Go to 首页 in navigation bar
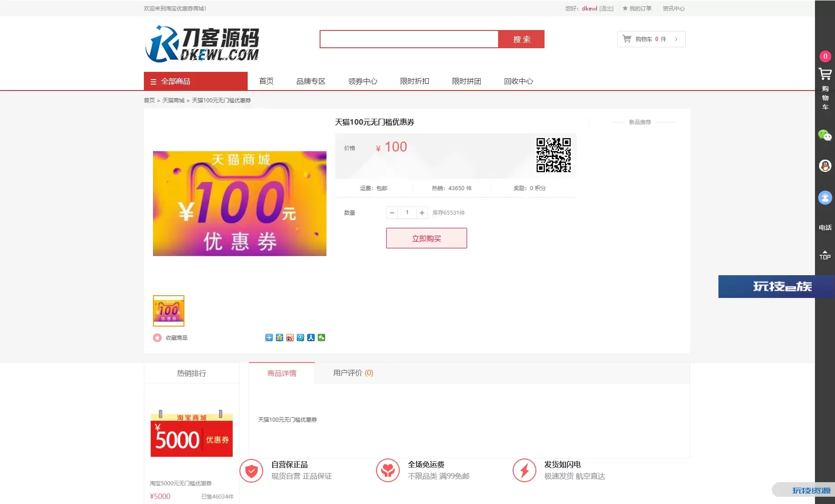 tap(266, 81)
